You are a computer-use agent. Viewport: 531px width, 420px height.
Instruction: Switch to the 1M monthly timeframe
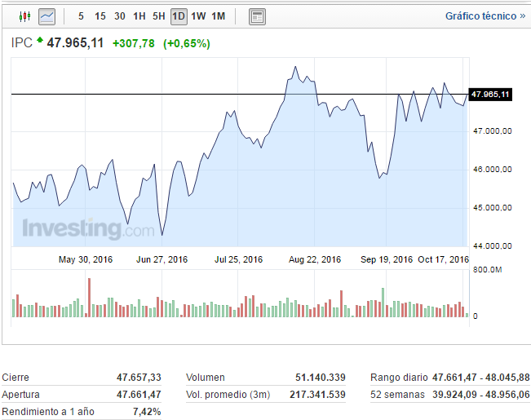click(x=219, y=16)
